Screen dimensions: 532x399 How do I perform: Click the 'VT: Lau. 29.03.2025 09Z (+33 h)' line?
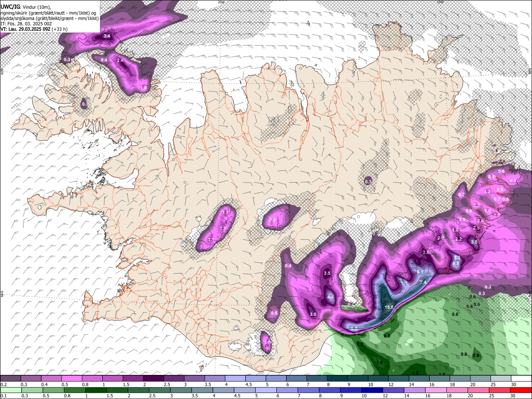click(34, 29)
